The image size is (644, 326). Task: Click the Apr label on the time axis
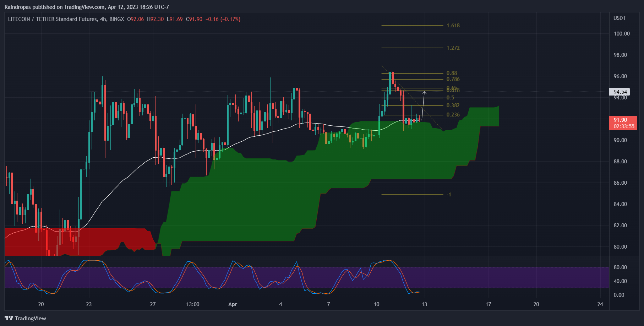click(233, 304)
